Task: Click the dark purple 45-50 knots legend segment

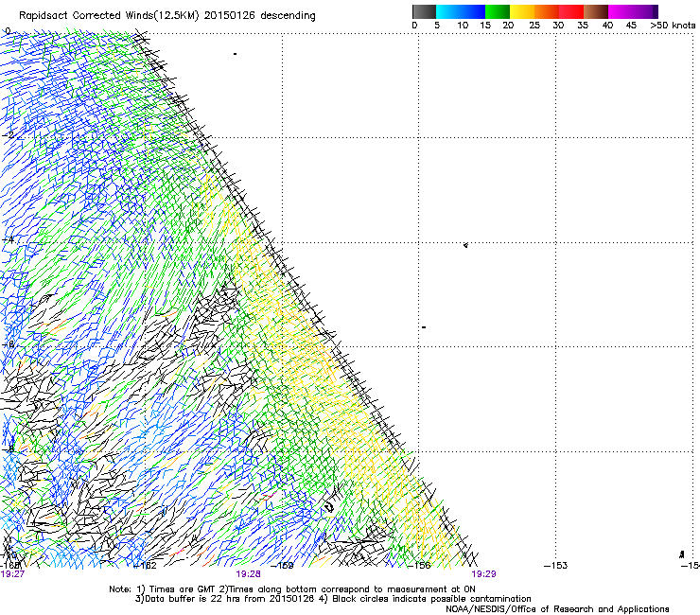Action: [645, 11]
